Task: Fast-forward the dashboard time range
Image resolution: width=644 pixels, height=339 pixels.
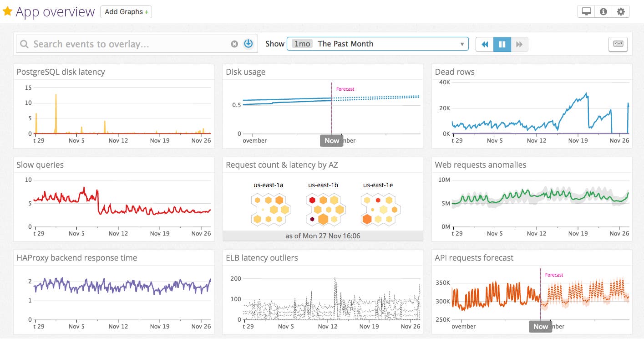Action: tap(519, 44)
